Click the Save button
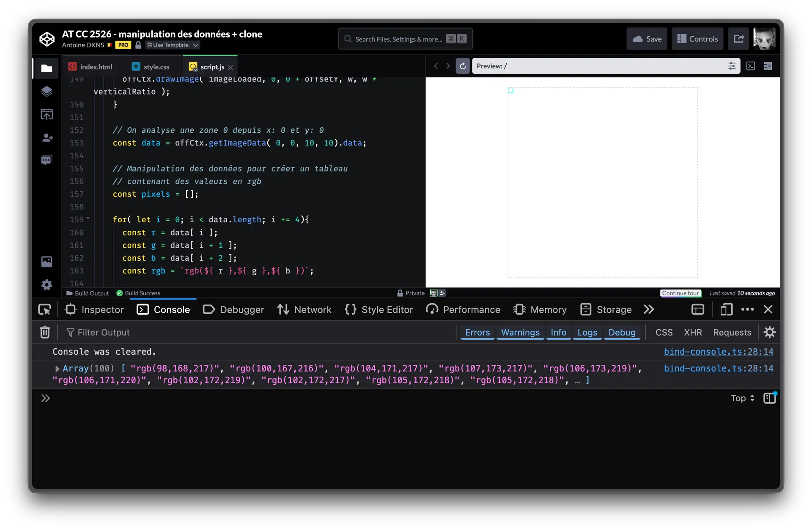The height and width of the screenshot is (530, 812). [x=647, y=39]
